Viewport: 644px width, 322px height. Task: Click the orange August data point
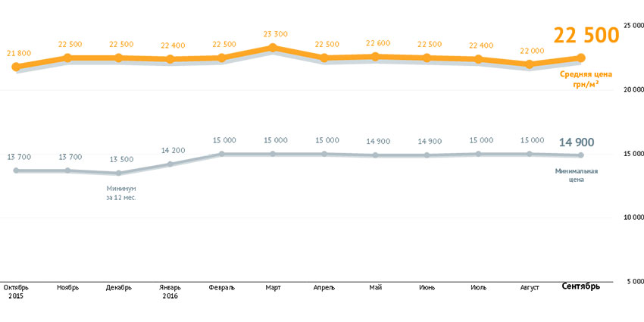[x=530, y=64]
